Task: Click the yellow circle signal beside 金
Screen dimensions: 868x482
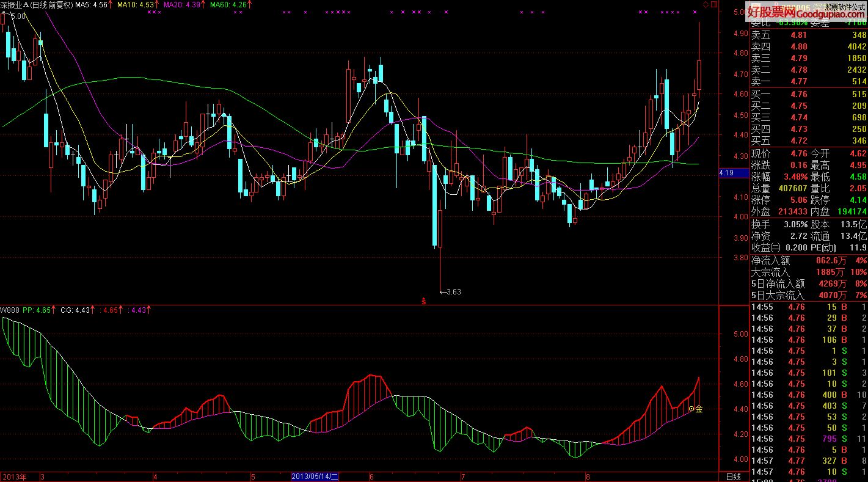Action: coord(692,409)
